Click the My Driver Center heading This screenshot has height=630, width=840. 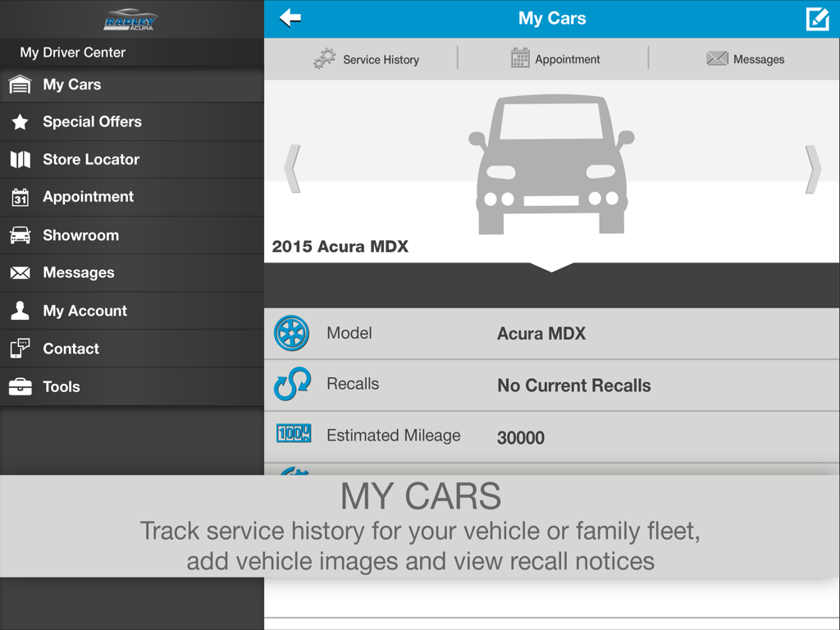[x=72, y=52]
